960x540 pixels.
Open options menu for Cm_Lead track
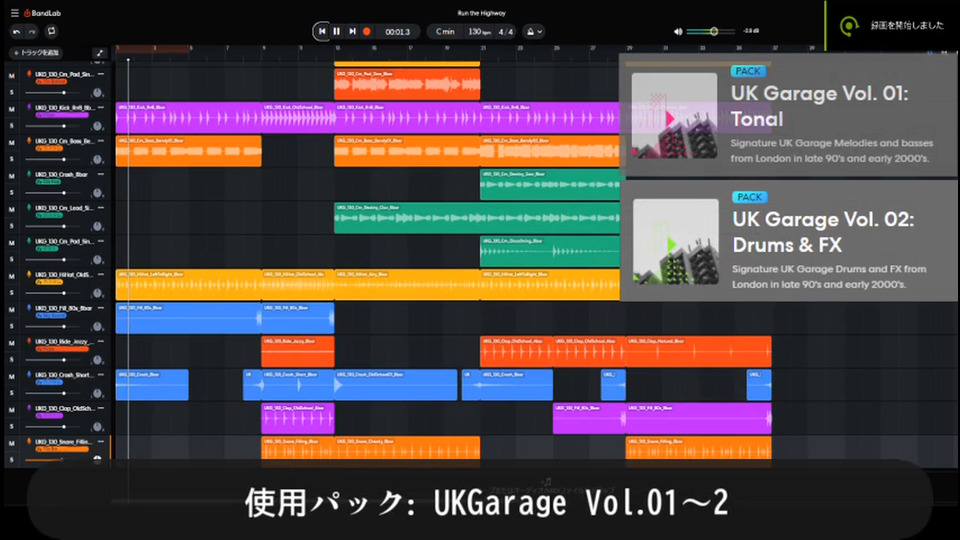(x=101, y=208)
